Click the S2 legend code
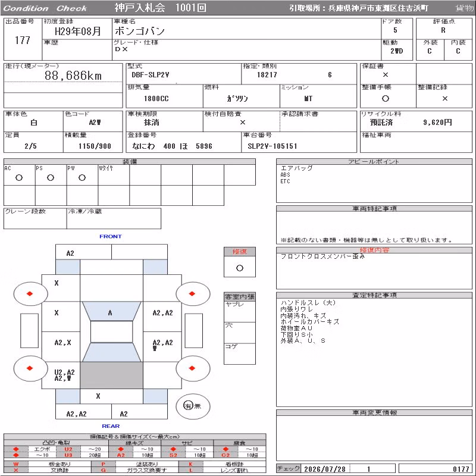Screen dimensions: 476x476 click(173, 455)
